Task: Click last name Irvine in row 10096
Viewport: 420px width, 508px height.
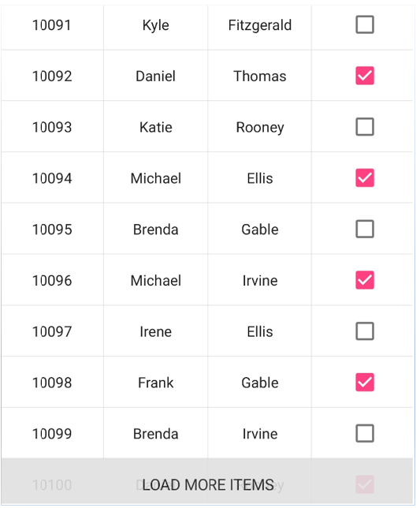Action: pyautogui.click(x=260, y=281)
